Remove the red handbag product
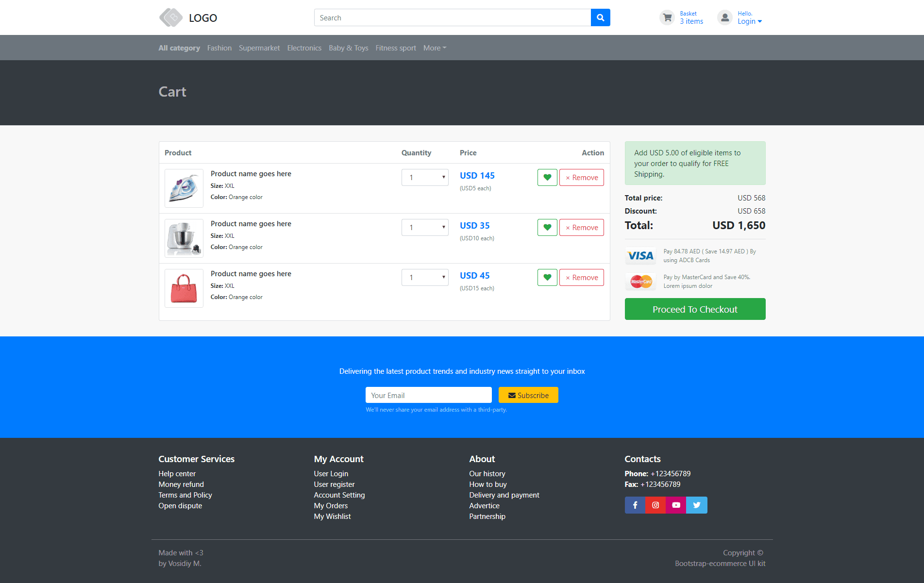This screenshot has height=583, width=924. tap(581, 277)
